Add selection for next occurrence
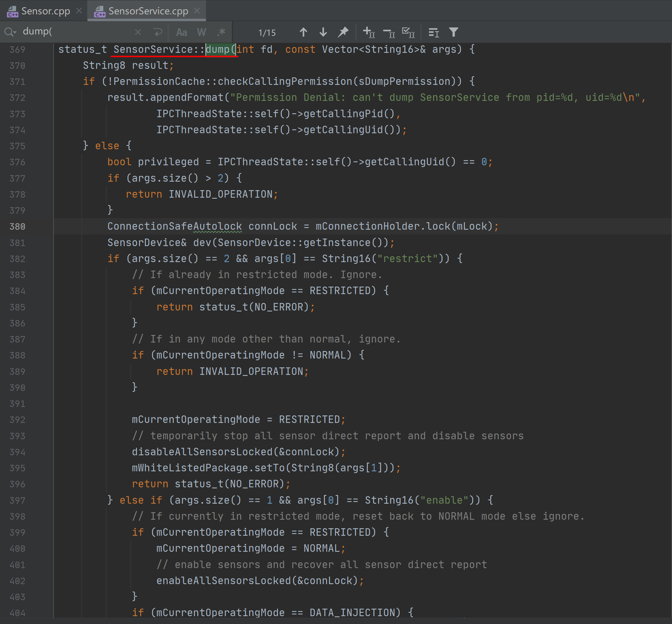The width and height of the screenshot is (672, 624). click(x=369, y=32)
